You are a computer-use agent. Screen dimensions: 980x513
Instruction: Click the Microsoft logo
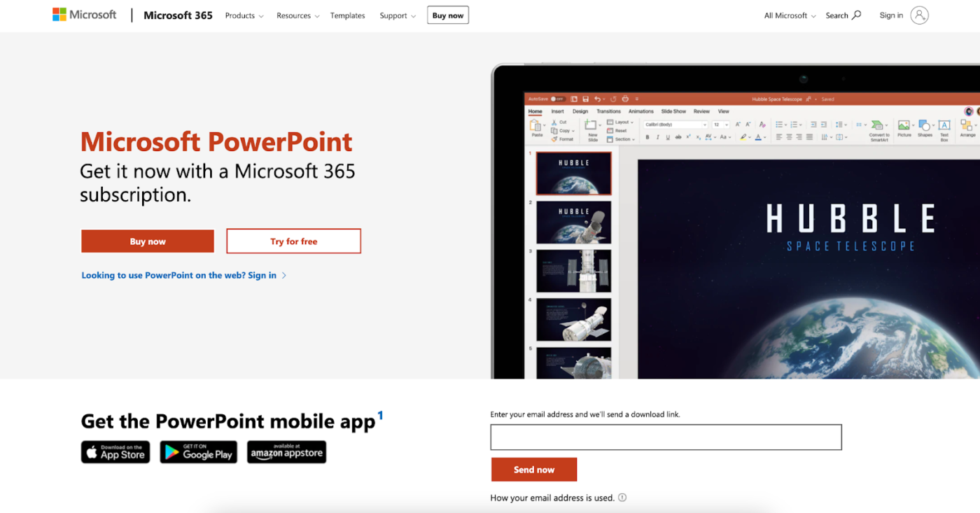tap(84, 15)
